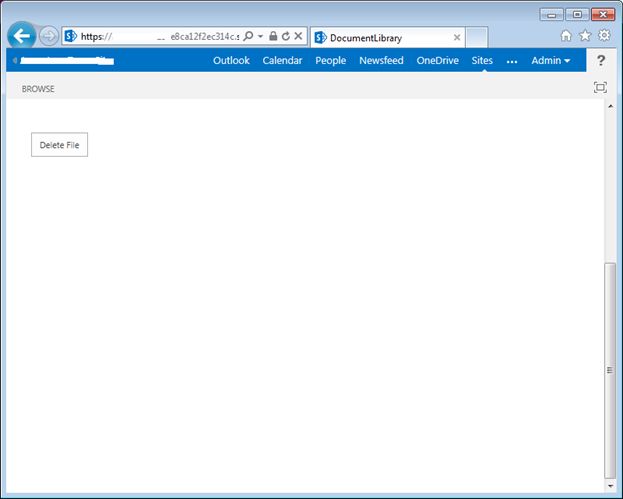Click the security lock icon
The height and width of the screenshot is (499, 623).
click(273, 36)
